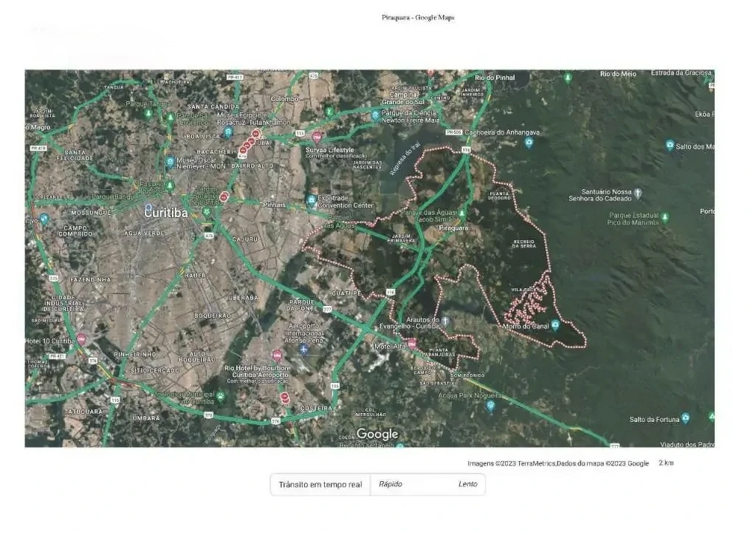Select the Zoológico Municipal de Curitiba pin
756x535 pixels.
[220, 397]
